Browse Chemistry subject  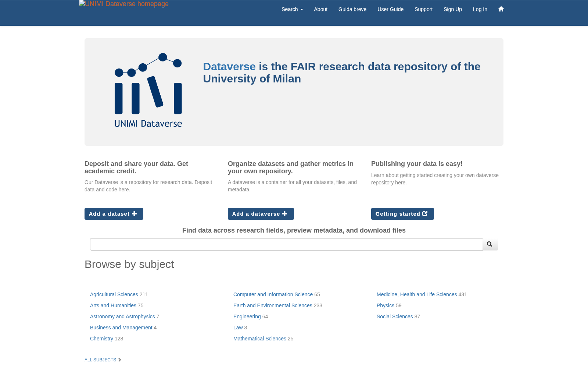point(101,339)
